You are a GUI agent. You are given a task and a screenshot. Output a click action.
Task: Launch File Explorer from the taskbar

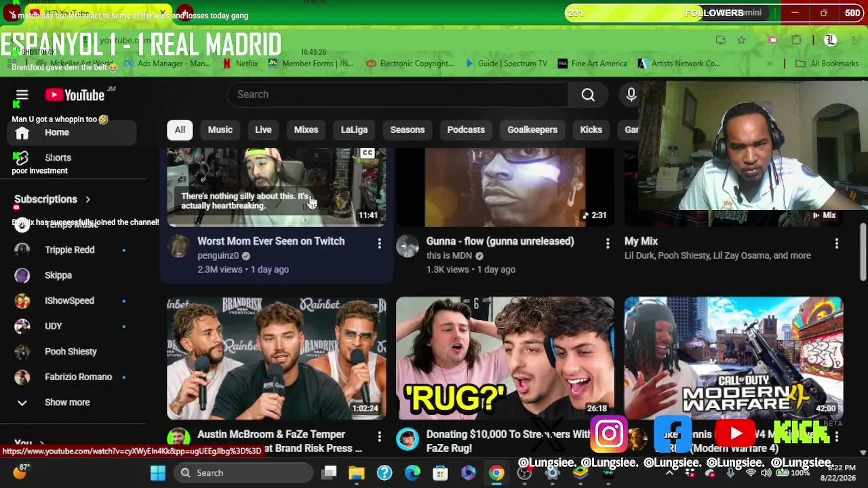coord(357,473)
